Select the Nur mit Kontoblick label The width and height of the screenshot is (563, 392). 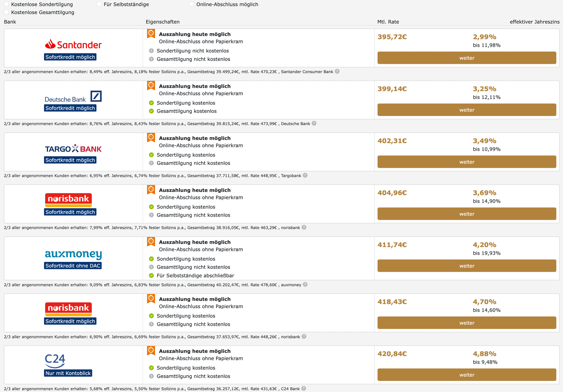(68, 373)
